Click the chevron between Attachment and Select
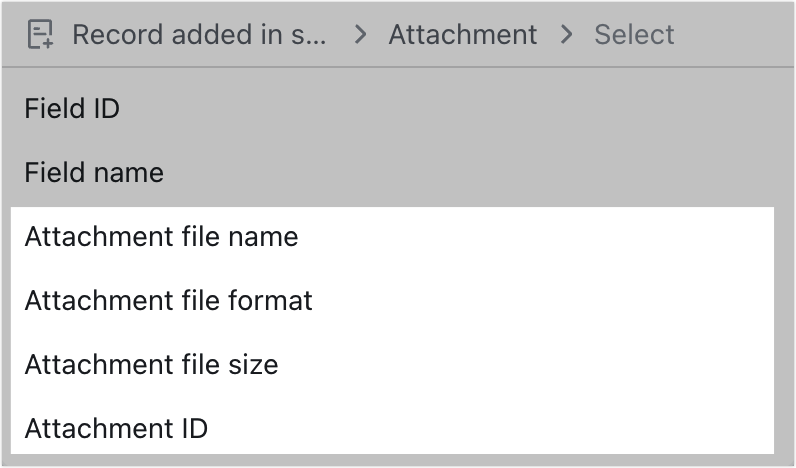796x468 pixels. [566, 35]
